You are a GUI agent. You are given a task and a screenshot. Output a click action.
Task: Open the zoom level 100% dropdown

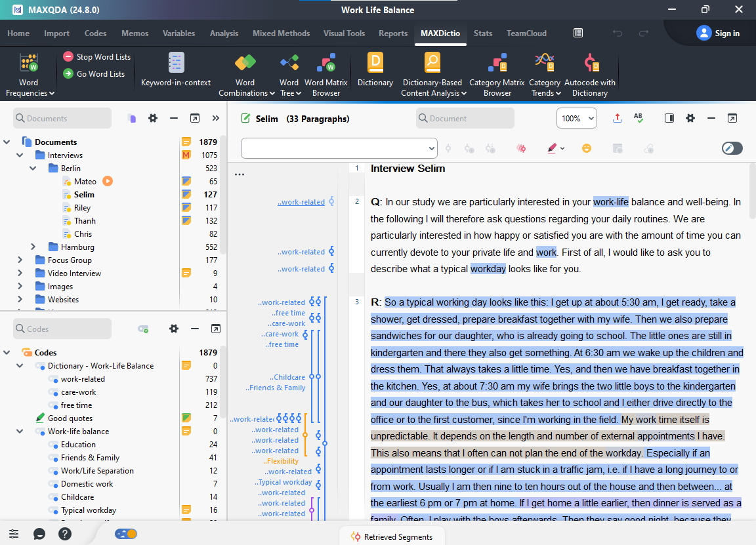click(577, 118)
